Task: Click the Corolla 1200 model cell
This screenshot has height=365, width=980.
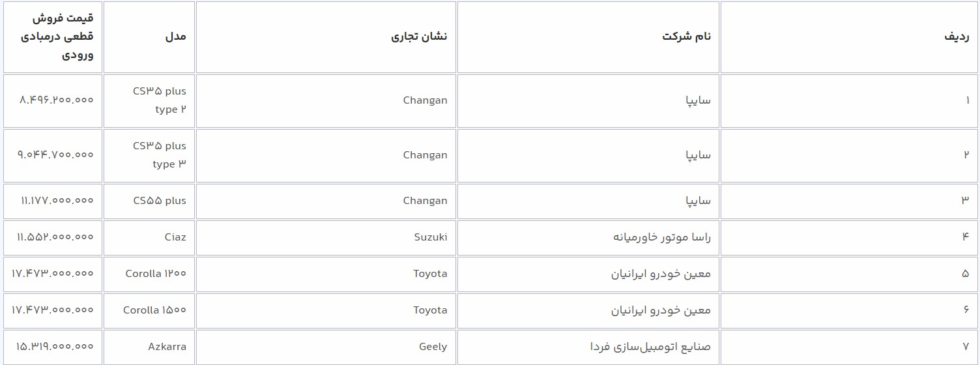Action: click(156, 273)
